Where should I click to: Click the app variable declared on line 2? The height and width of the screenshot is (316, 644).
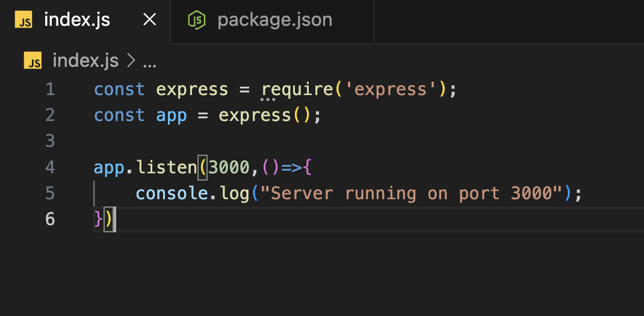click(172, 116)
